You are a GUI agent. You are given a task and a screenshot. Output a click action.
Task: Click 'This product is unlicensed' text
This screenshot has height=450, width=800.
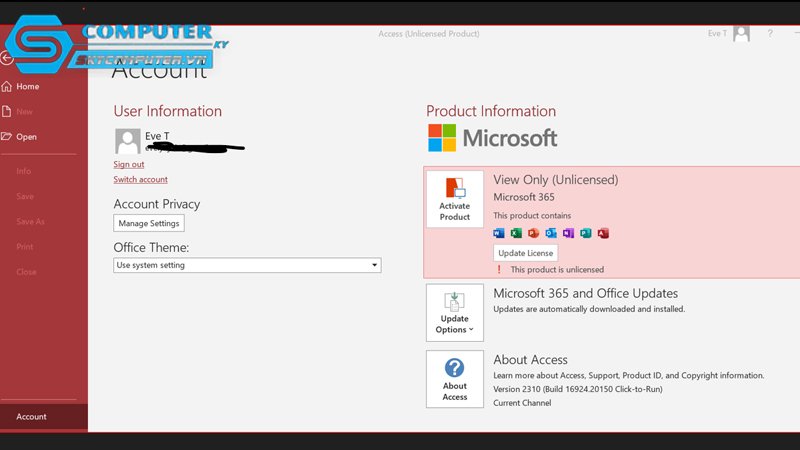pos(557,269)
